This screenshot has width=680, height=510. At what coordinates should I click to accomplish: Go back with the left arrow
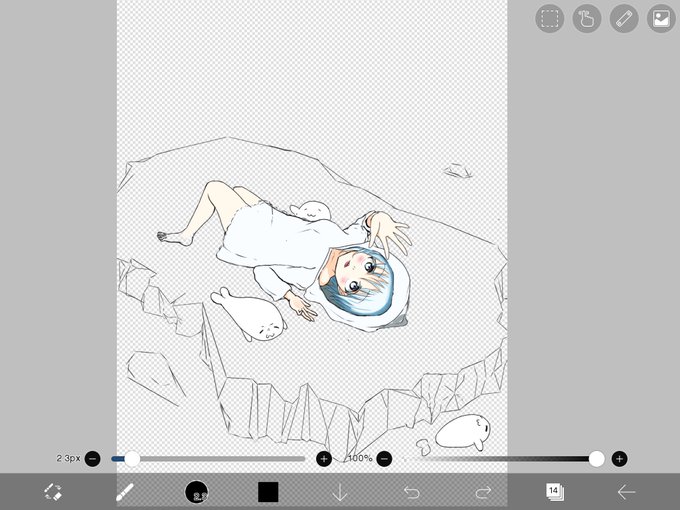(x=626, y=492)
